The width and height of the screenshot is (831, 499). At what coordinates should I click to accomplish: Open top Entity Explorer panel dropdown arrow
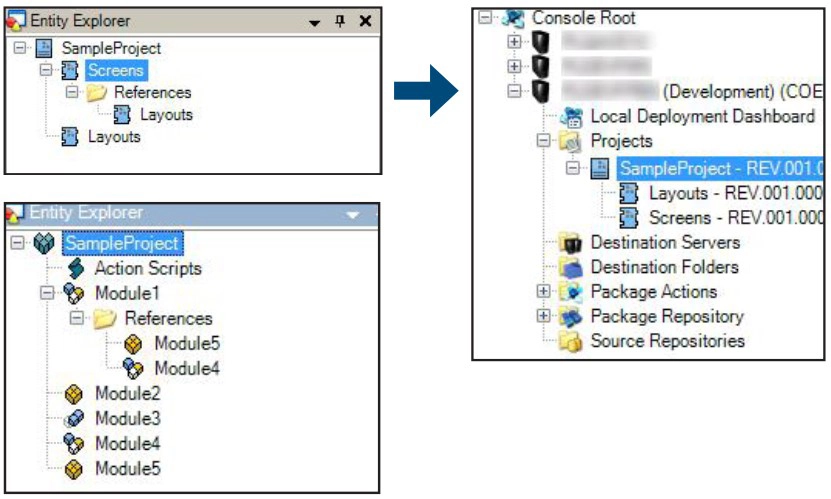pos(314,21)
